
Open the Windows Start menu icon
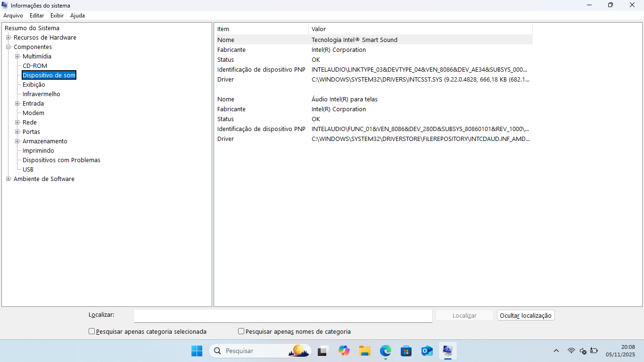pos(197,351)
